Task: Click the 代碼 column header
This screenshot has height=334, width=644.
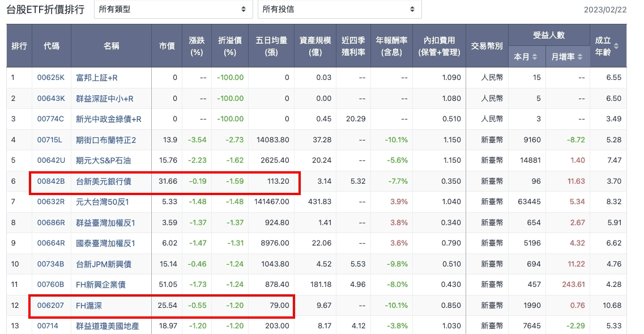Action: (x=52, y=46)
